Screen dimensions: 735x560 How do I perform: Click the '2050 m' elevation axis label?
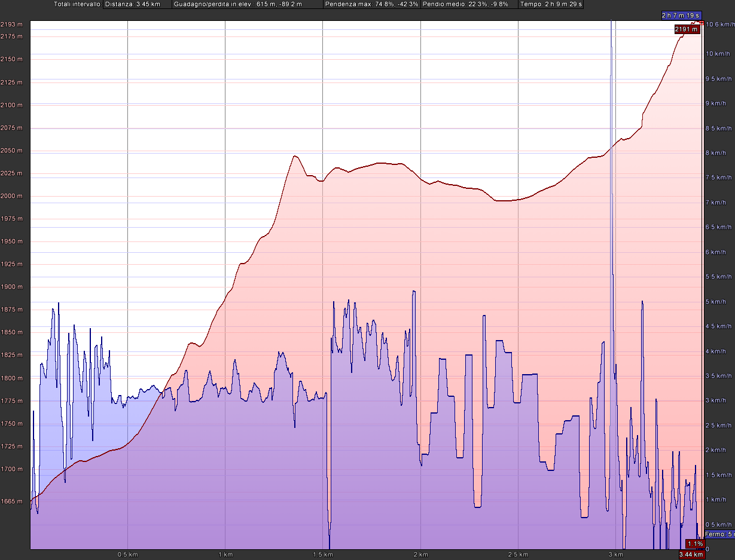pyautogui.click(x=12, y=151)
